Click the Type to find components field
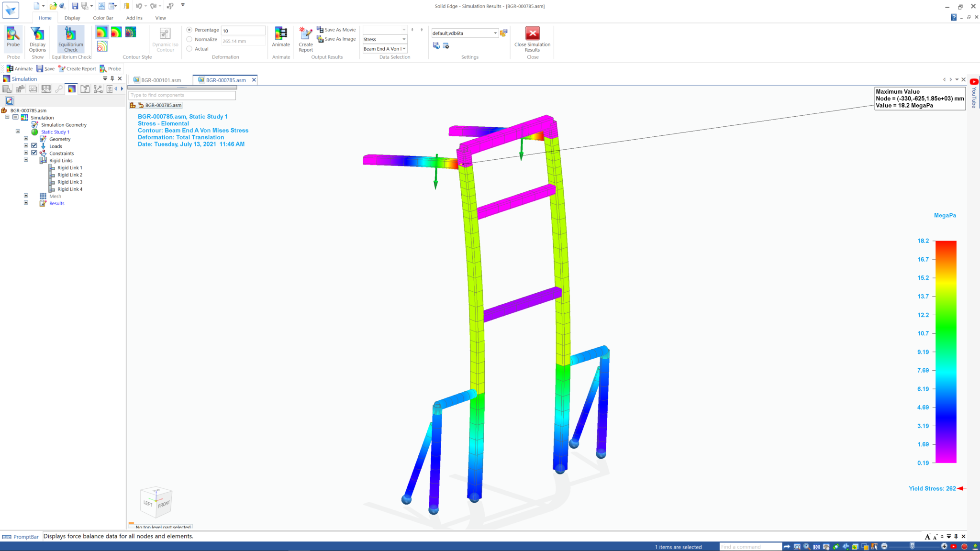Image resolution: width=980 pixels, height=551 pixels. point(182,95)
